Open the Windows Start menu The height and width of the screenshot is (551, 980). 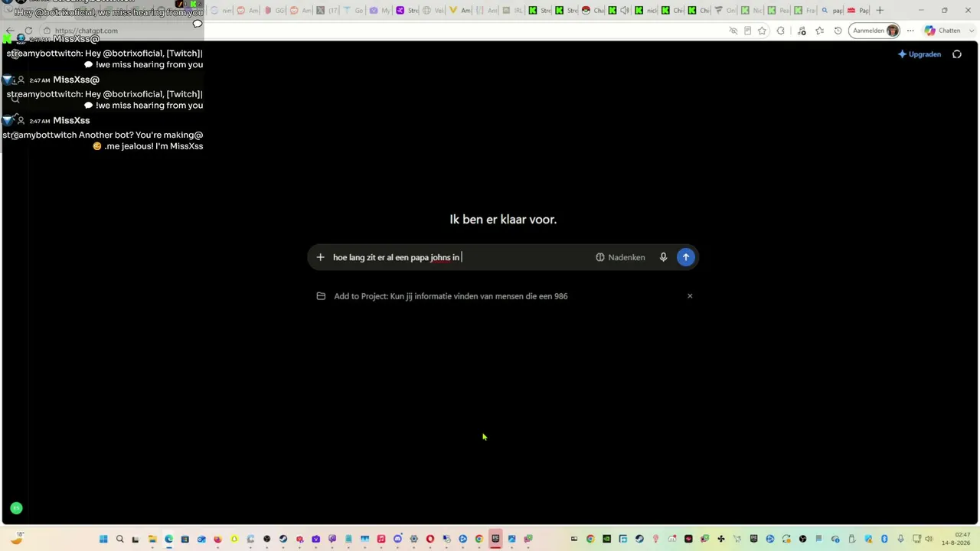(103, 539)
